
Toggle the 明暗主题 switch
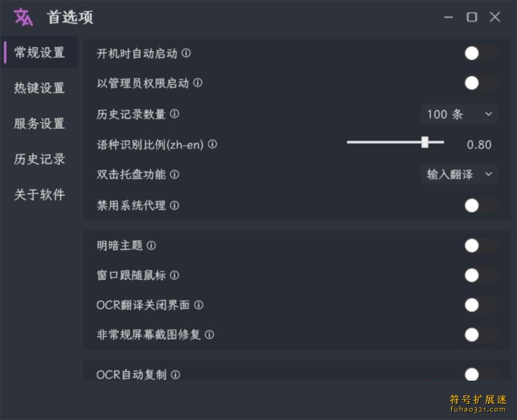point(480,246)
